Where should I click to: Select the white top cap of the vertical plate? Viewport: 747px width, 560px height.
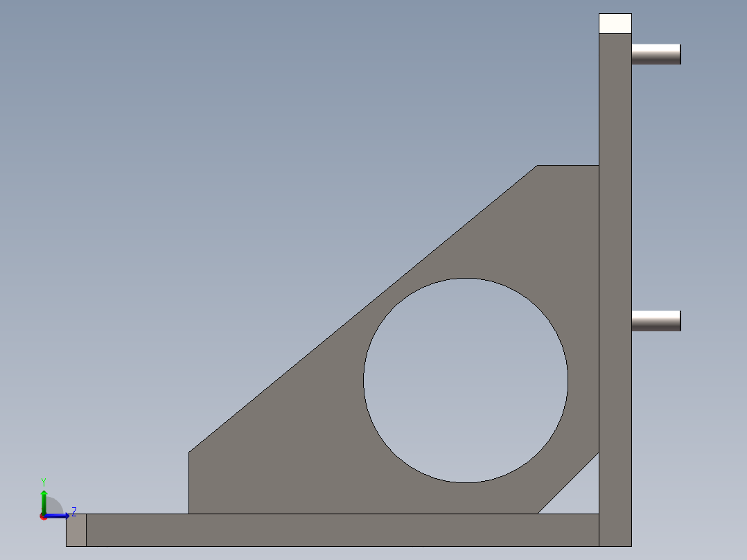click(x=615, y=24)
